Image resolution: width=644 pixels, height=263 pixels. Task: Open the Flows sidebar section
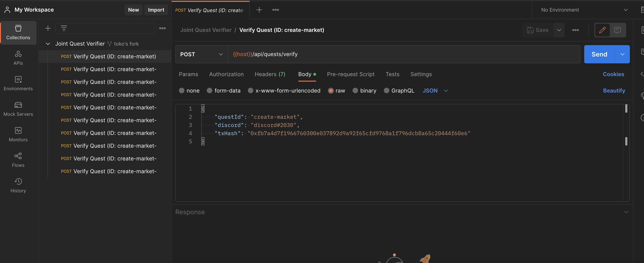pyautogui.click(x=18, y=160)
